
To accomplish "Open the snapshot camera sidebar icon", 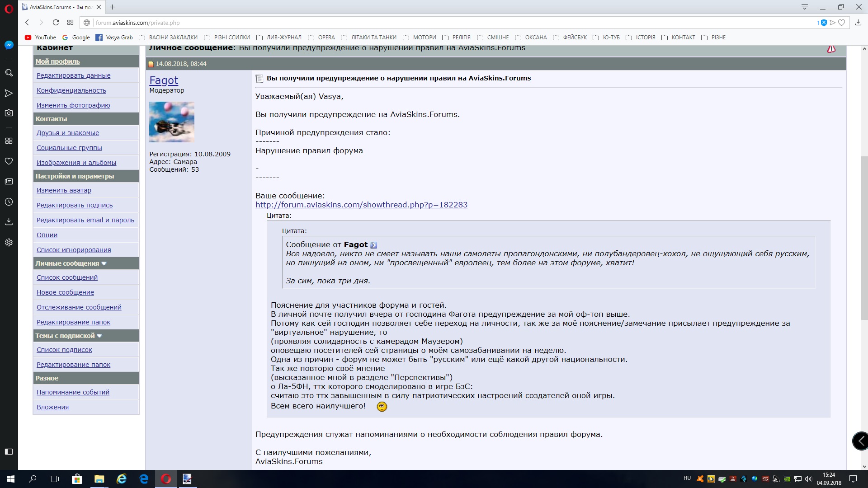I will click(9, 113).
